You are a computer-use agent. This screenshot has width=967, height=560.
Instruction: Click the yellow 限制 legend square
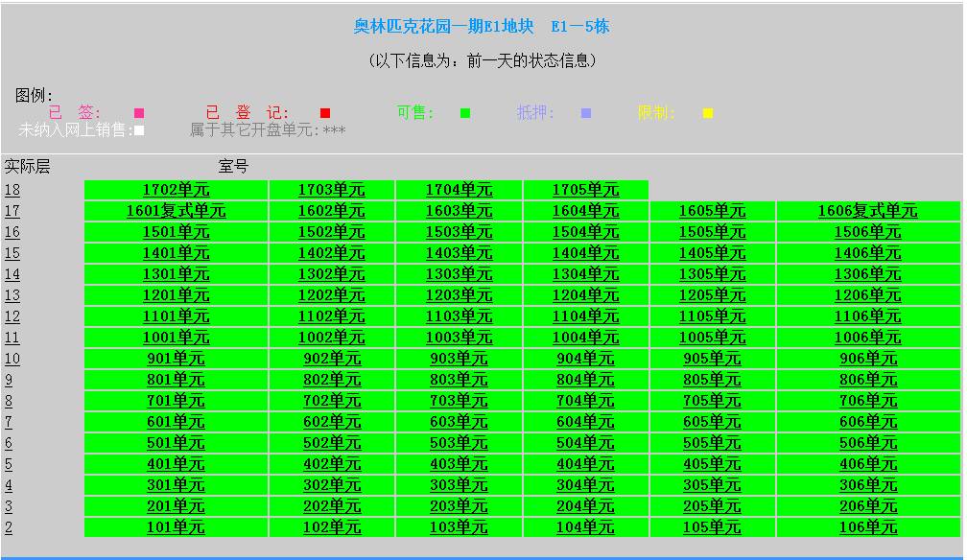[x=708, y=112]
